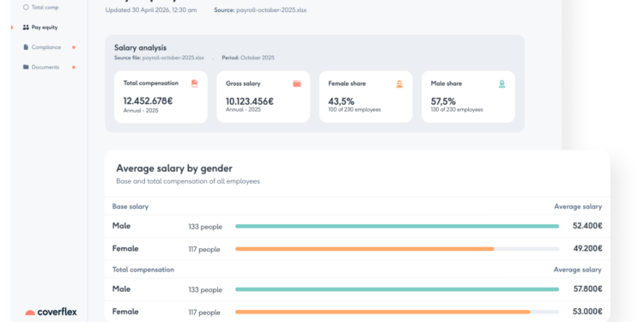The image size is (644, 322).
Task: Click the 53.000€ average salary value
Action: (x=587, y=312)
